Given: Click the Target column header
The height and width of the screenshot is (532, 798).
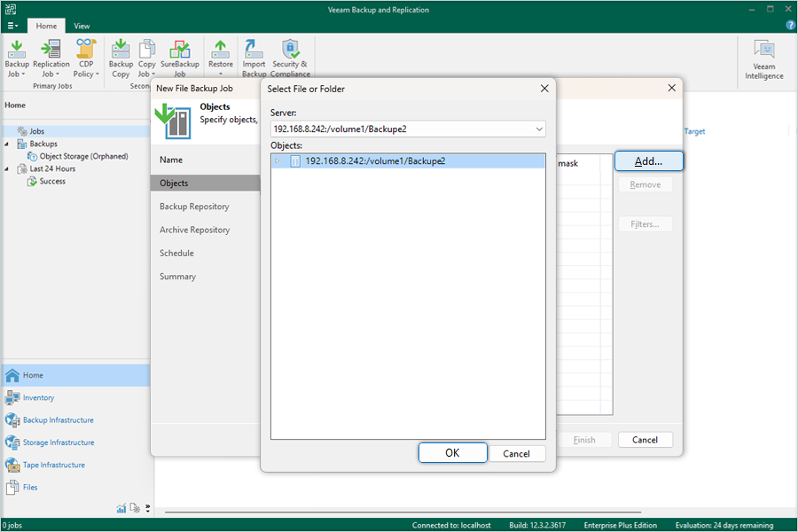Looking at the screenshot, I should click(x=694, y=131).
